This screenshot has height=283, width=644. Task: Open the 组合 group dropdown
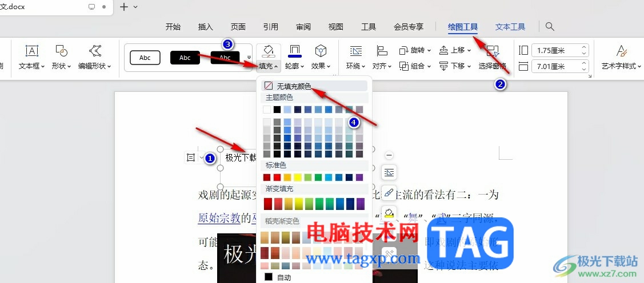pyautogui.click(x=415, y=66)
